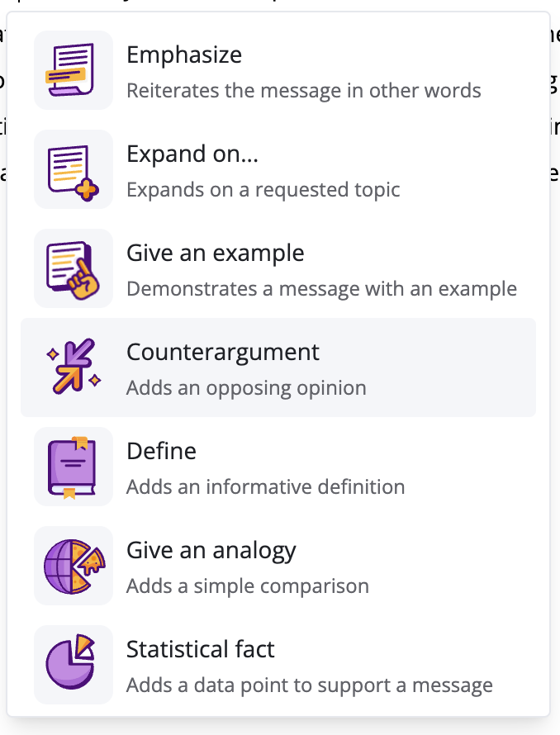Click "Adds a data point to support" description
This screenshot has width=560, height=735.
(x=309, y=685)
